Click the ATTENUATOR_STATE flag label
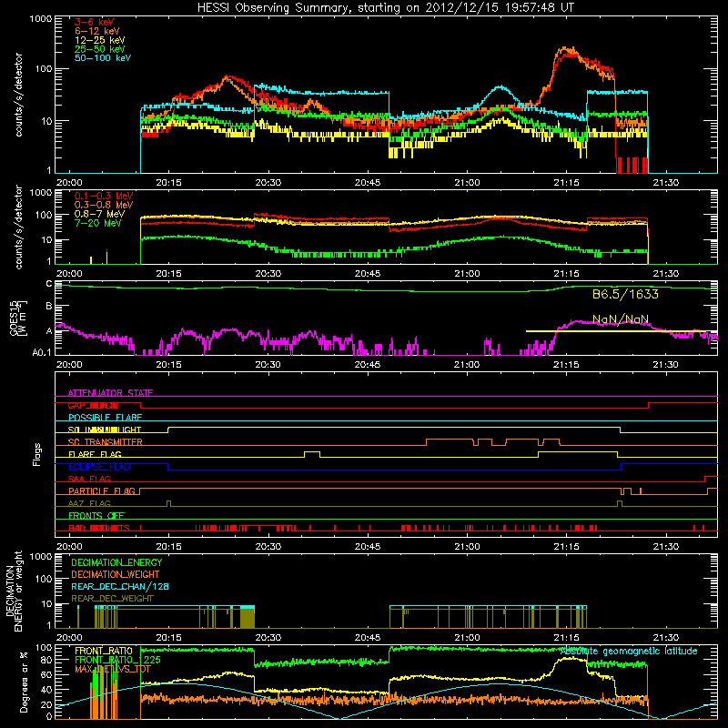The width and height of the screenshot is (728, 728). (110, 393)
